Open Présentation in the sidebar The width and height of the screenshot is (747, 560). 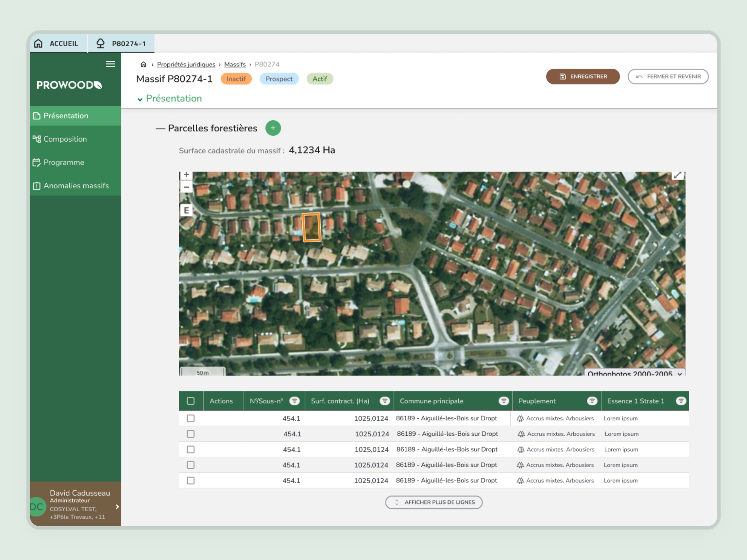coord(75,116)
